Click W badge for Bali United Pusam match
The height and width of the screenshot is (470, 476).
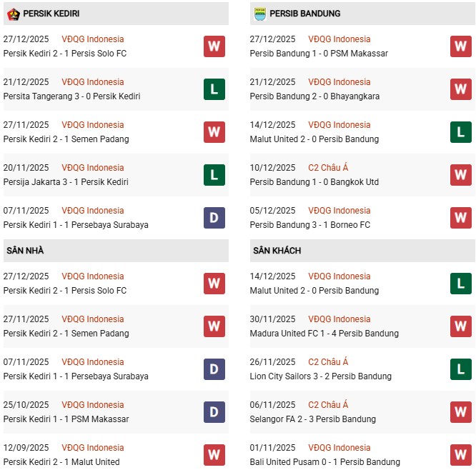(461, 455)
